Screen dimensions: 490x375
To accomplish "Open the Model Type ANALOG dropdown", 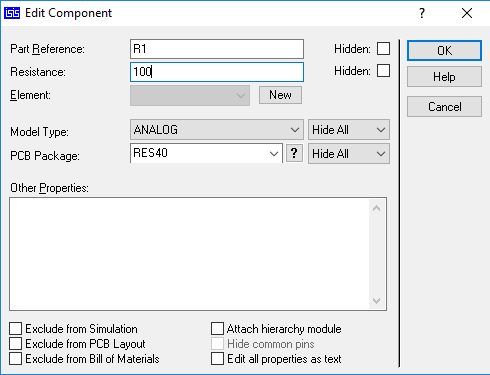I will coord(217,130).
